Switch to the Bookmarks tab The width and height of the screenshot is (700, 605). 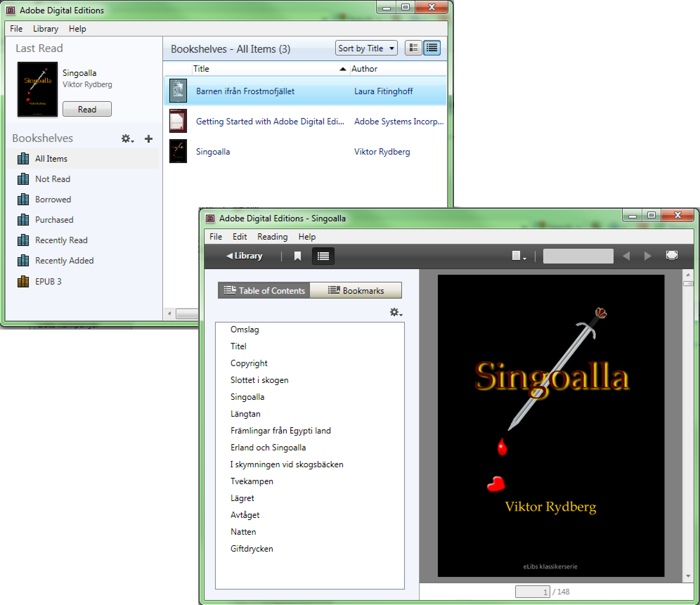(356, 291)
